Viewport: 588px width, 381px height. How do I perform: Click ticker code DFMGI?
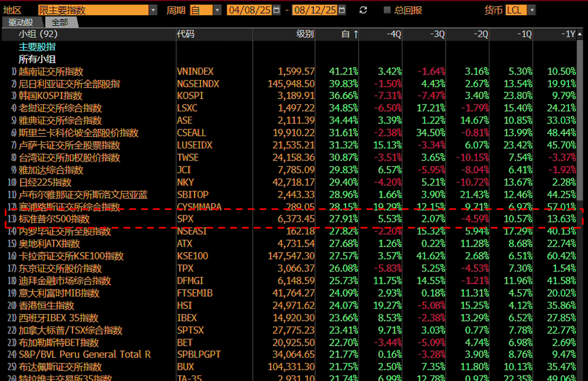190,281
